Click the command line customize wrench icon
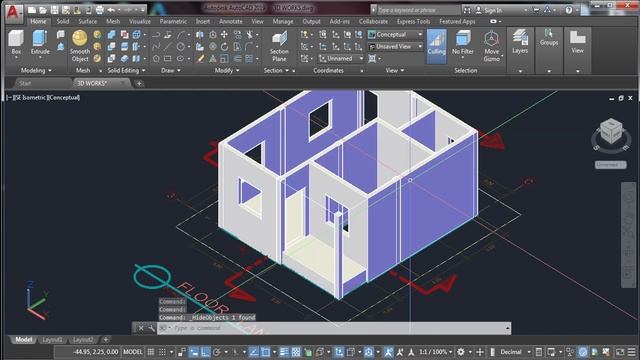This screenshot has width=640, height=360. coord(151,328)
